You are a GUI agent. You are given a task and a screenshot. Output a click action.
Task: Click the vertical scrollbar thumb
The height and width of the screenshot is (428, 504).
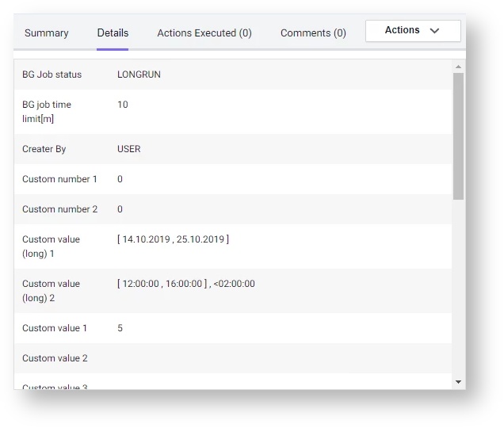458,136
